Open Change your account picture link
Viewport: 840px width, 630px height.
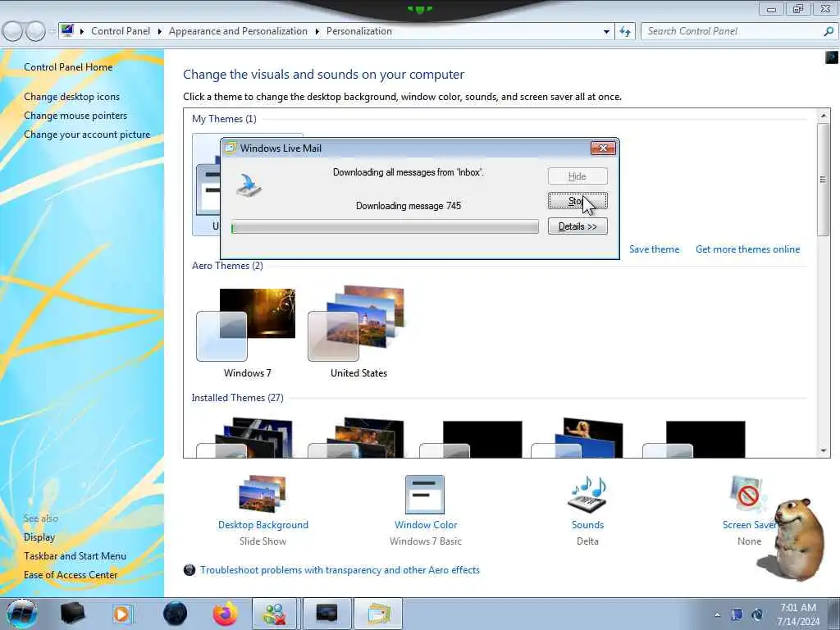click(x=87, y=134)
